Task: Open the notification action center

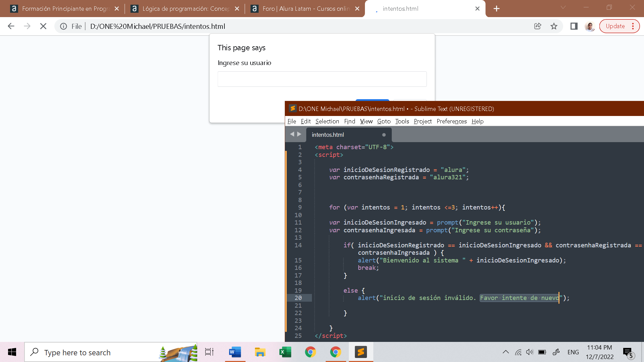Action: pyautogui.click(x=629, y=353)
